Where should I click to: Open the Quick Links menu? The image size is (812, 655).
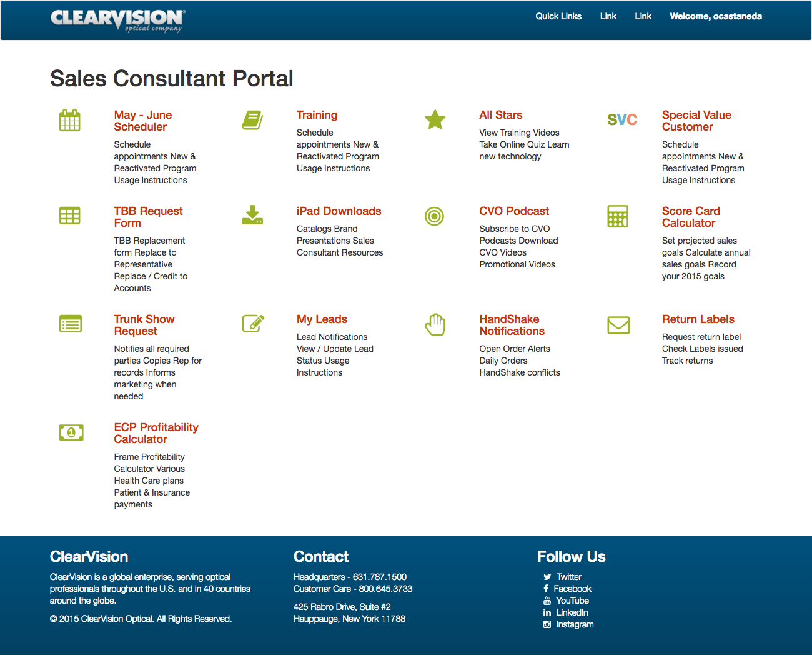558,16
